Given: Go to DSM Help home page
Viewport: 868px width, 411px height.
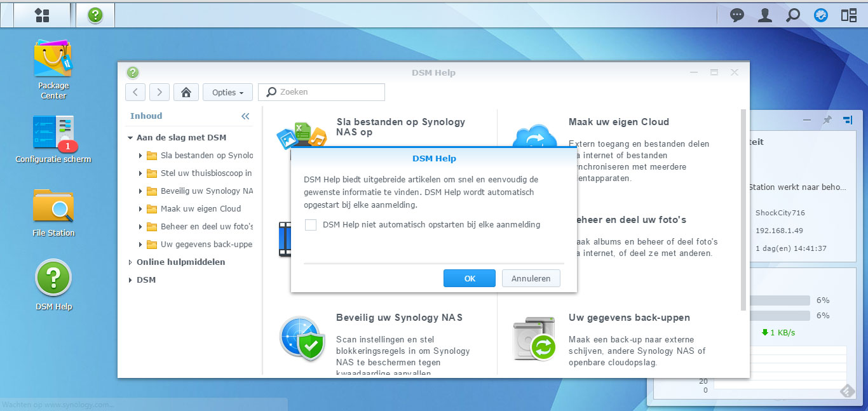Looking at the screenshot, I should coord(186,92).
